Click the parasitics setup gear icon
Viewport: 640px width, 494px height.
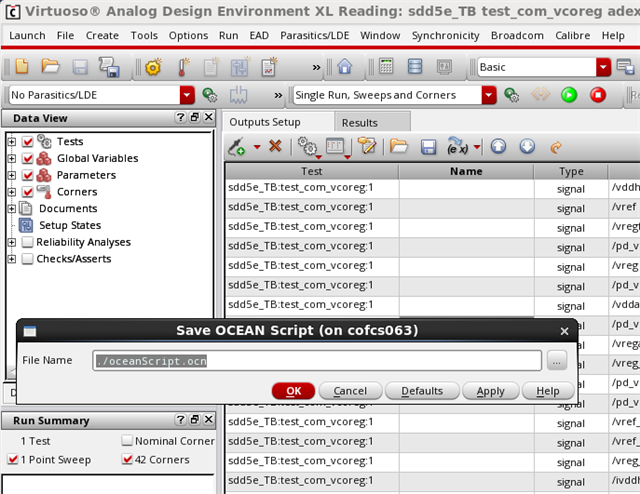(209, 95)
